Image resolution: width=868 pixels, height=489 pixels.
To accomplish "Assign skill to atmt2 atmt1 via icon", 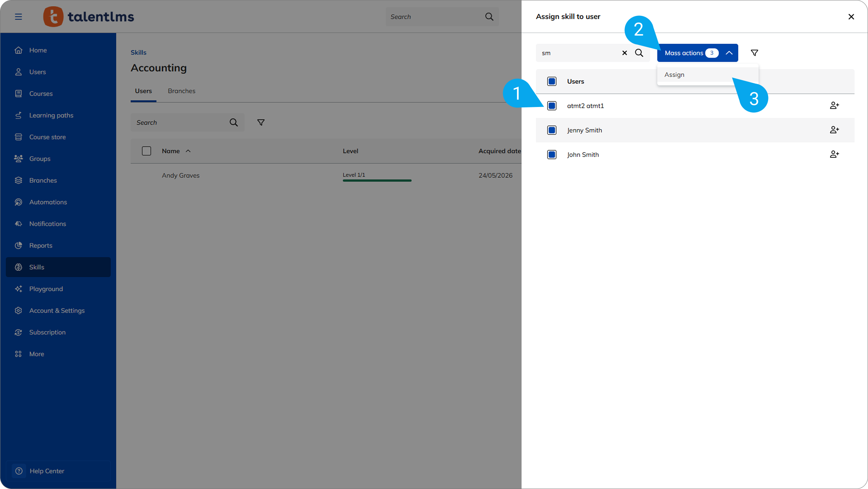I will tap(834, 105).
